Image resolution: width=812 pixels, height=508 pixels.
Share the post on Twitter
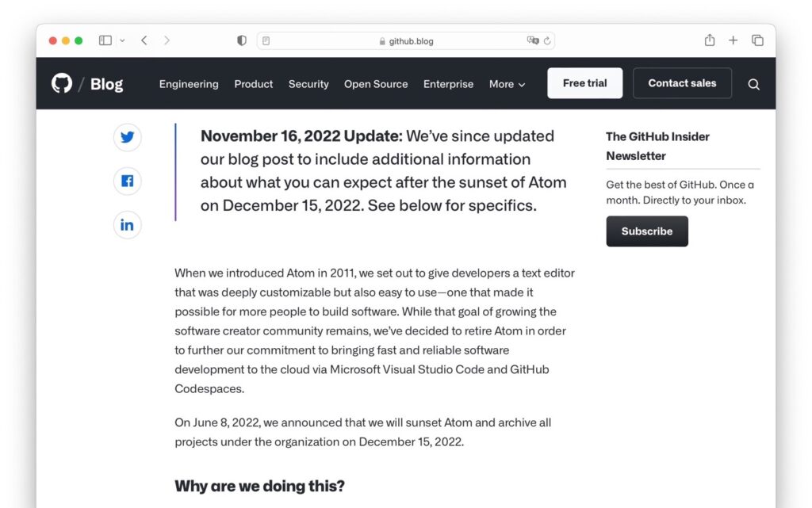tap(127, 137)
